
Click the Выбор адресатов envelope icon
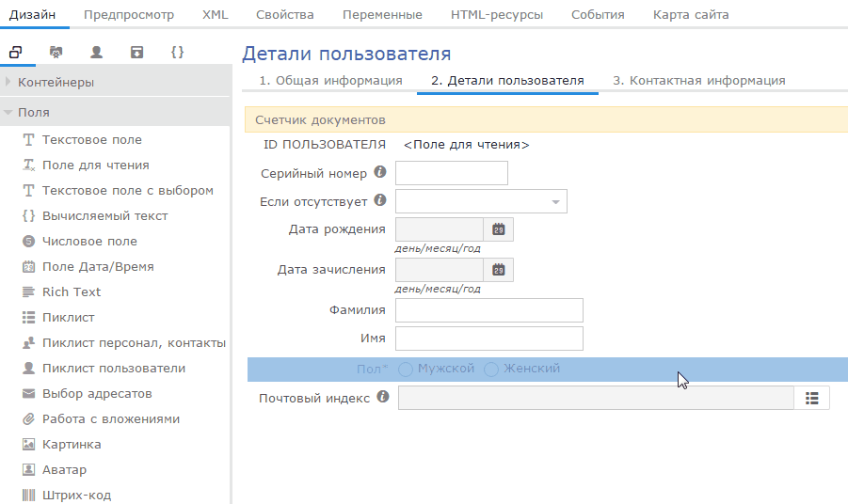click(x=28, y=394)
